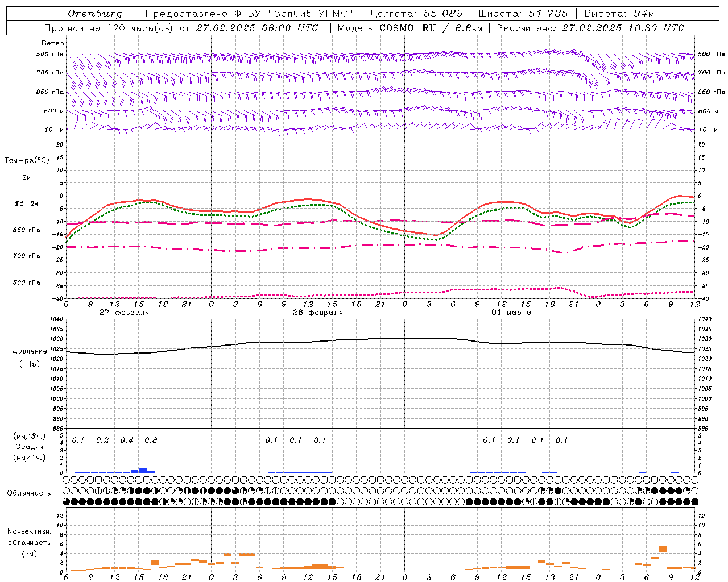Click the Давление pressure panel label
728x582 pixels.
(30, 351)
